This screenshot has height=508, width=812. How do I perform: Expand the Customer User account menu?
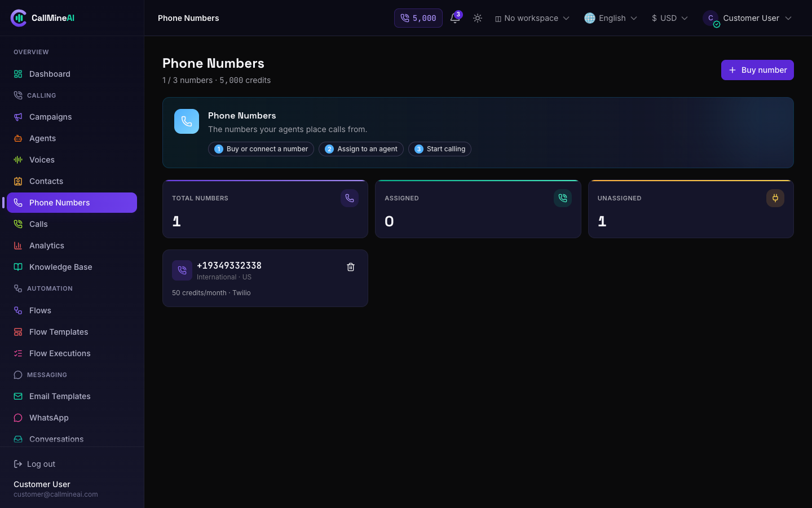[747, 18]
